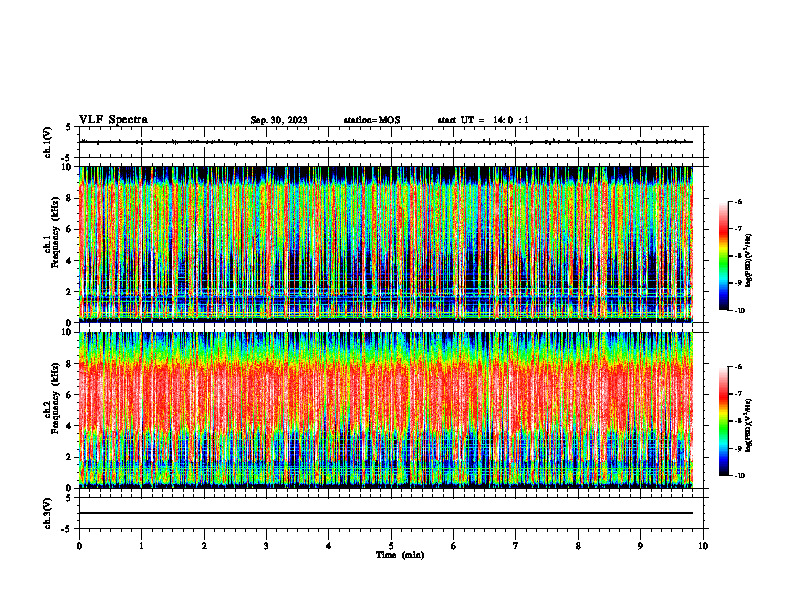The width and height of the screenshot is (792, 612).
Task: Click the ch.2 color bar "log(PSD)" label
Action: [x=748, y=426]
